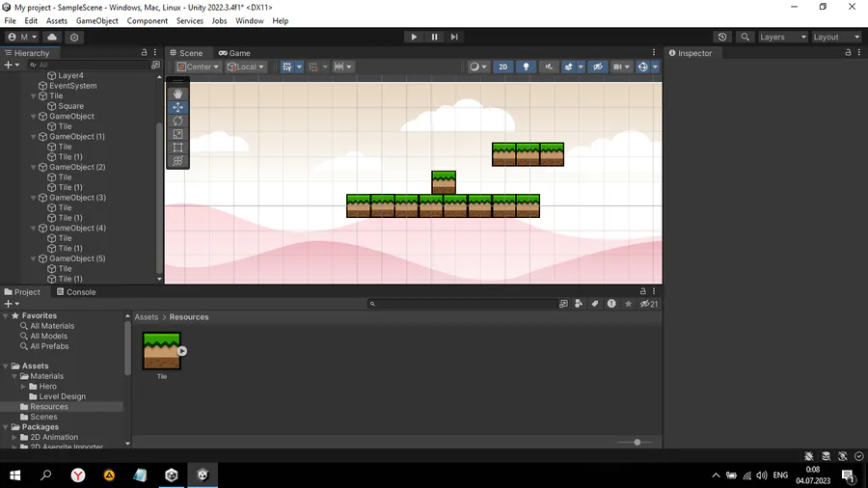Image resolution: width=868 pixels, height=488 pixels.
Task: Toggle 2D view mode in Scene
Action: [x=503, y=67]
